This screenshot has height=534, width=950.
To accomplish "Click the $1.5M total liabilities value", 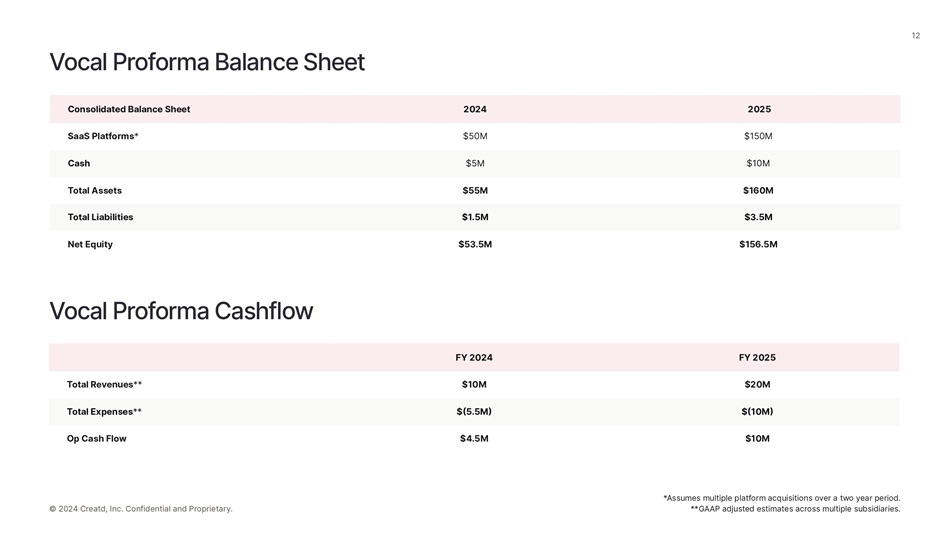I will (x=475, y=217).
